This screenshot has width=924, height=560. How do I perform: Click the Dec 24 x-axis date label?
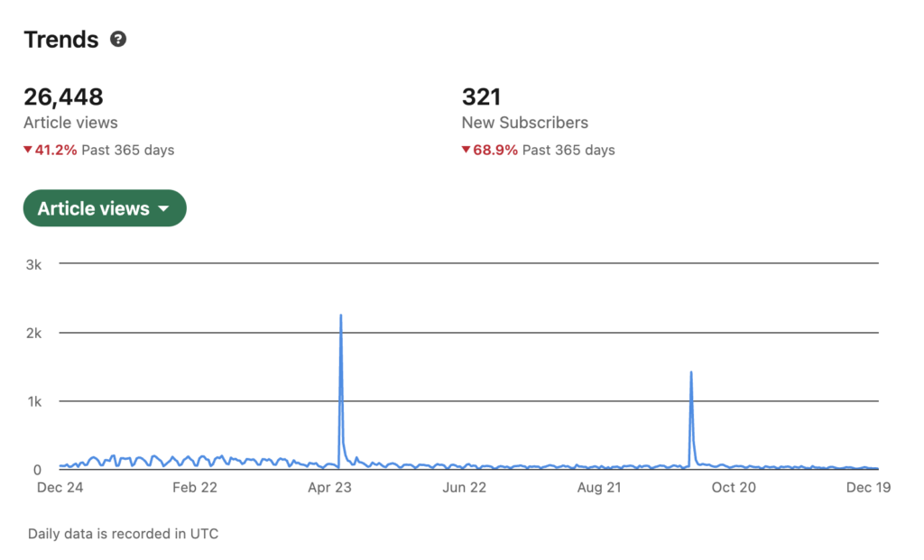pyautogui.click(x=59, y=488)
